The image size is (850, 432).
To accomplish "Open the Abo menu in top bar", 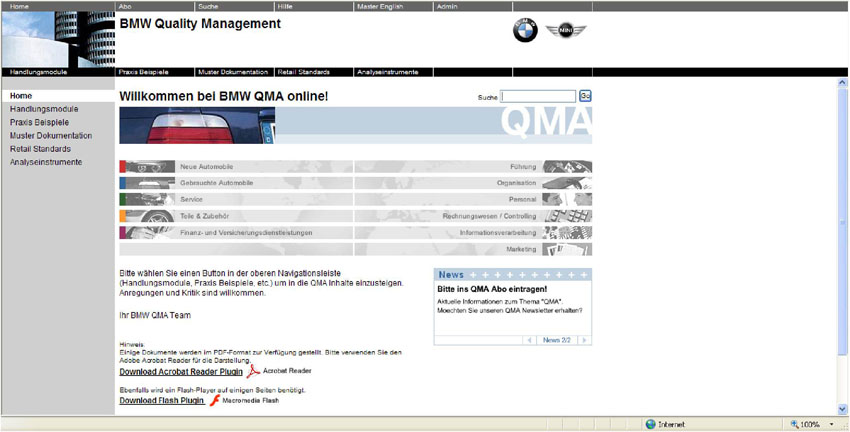I will tap(125, 6).
